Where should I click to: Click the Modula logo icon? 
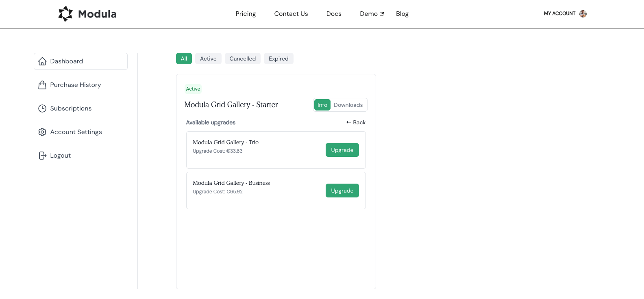coord(65,14)
